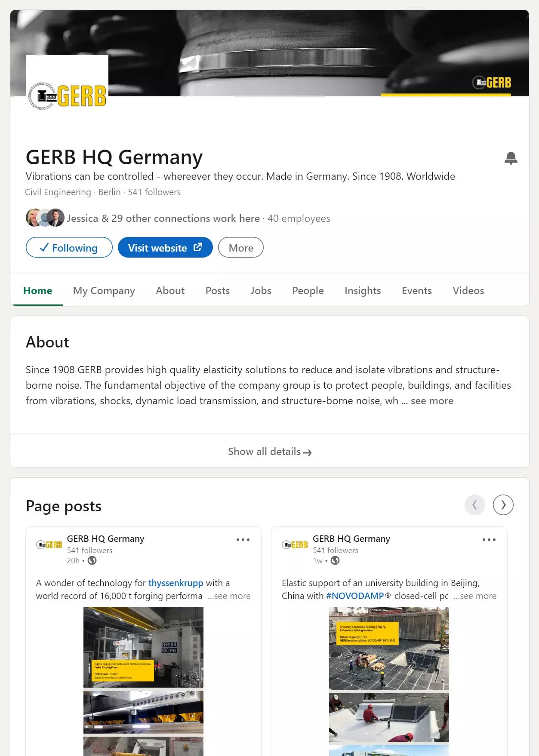Open the Beijing workers on white sheet photo

point(389,717)
